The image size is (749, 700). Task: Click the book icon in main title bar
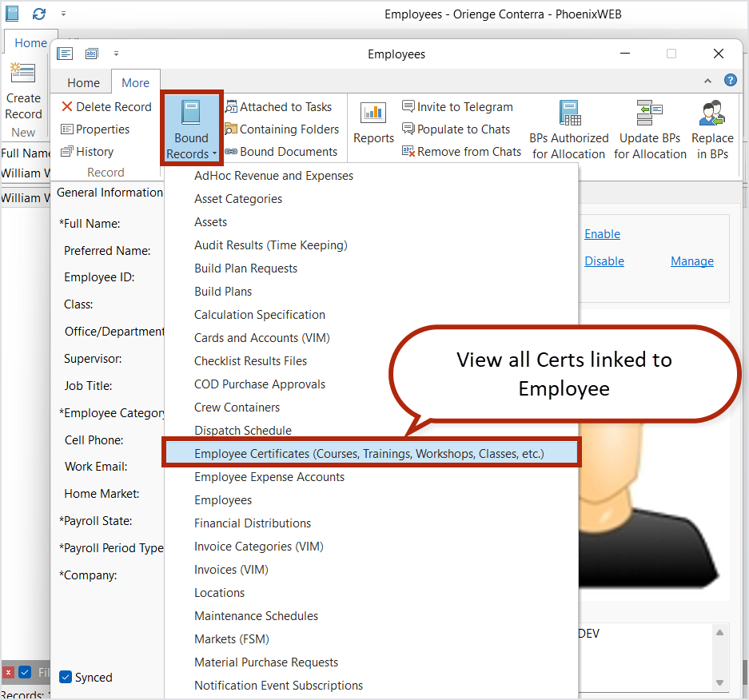click(x=12, y=14)
